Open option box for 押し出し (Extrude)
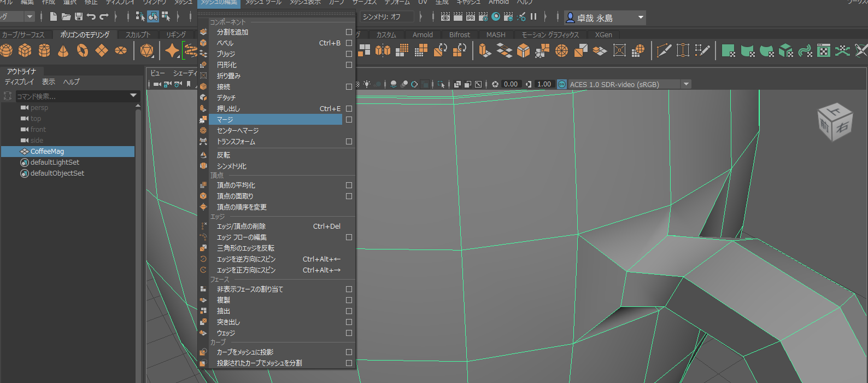 [349, 108]
